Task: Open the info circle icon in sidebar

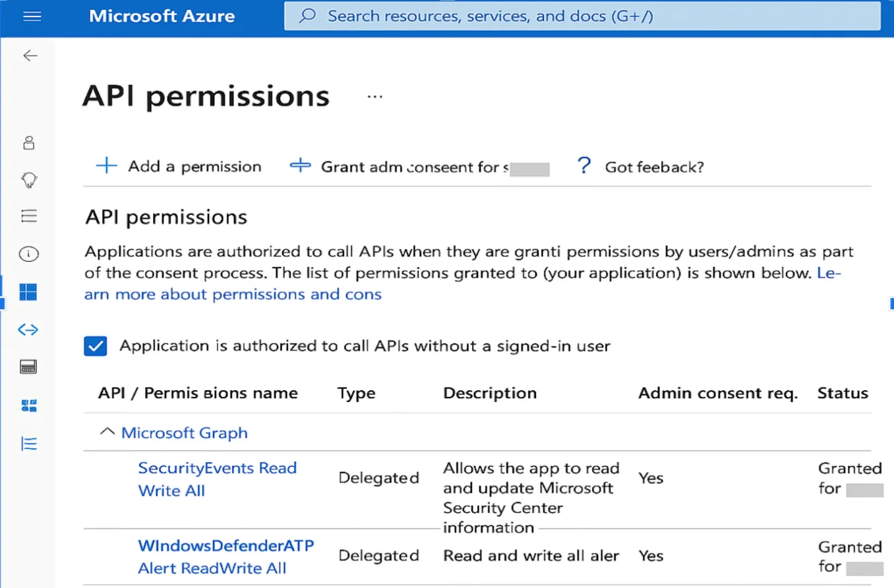Action: pyautogui.click(x=28, y=254)
